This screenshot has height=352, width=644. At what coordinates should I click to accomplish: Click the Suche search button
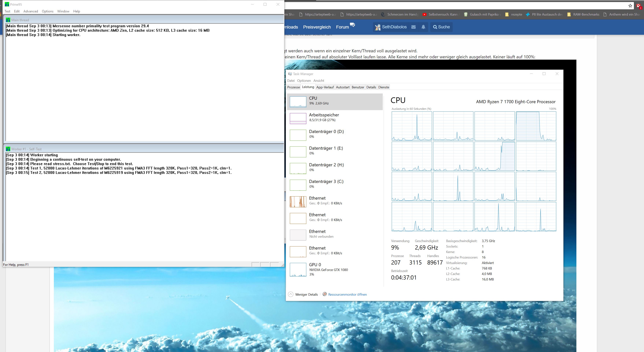[x=441, y=27]
